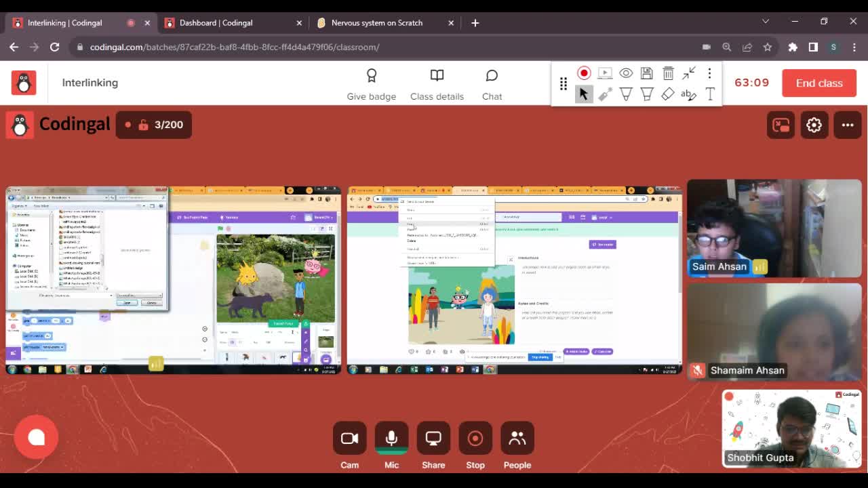
Task: Open the three-dot more options menu
Action: [x=848, y=125]
